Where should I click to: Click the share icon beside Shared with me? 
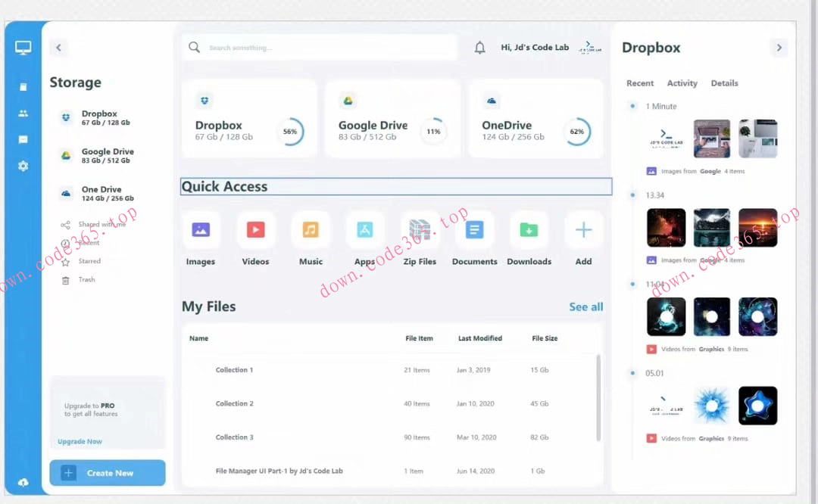click(x=65, y=225)
